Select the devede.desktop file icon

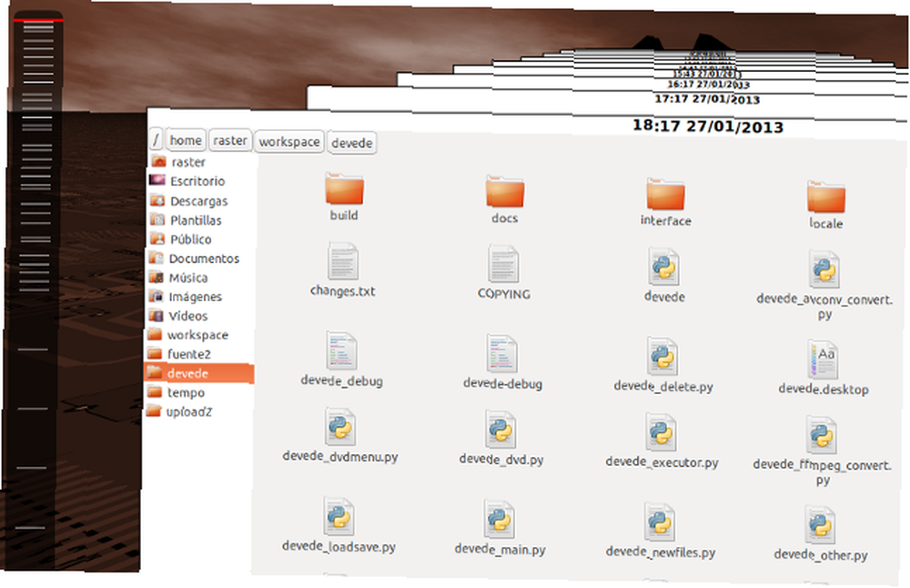[823, 360]
